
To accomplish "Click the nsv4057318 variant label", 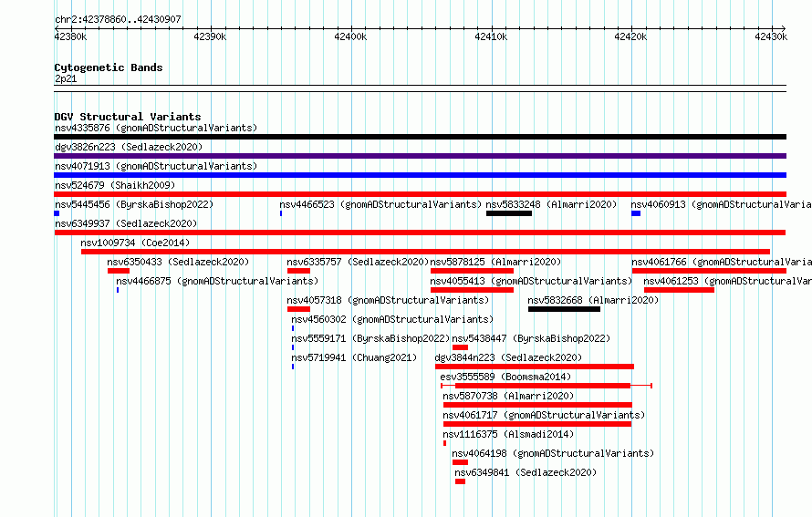I will (x=388, y=300).
